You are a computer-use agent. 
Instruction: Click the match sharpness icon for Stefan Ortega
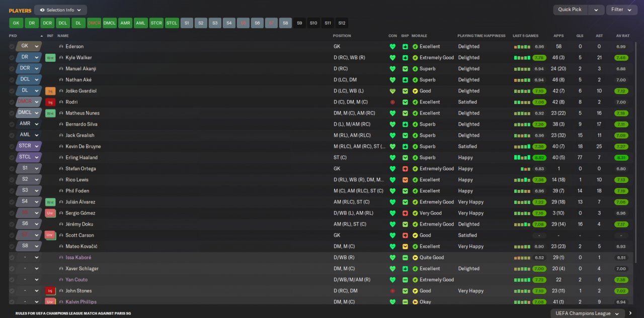(x=405, y=169)
